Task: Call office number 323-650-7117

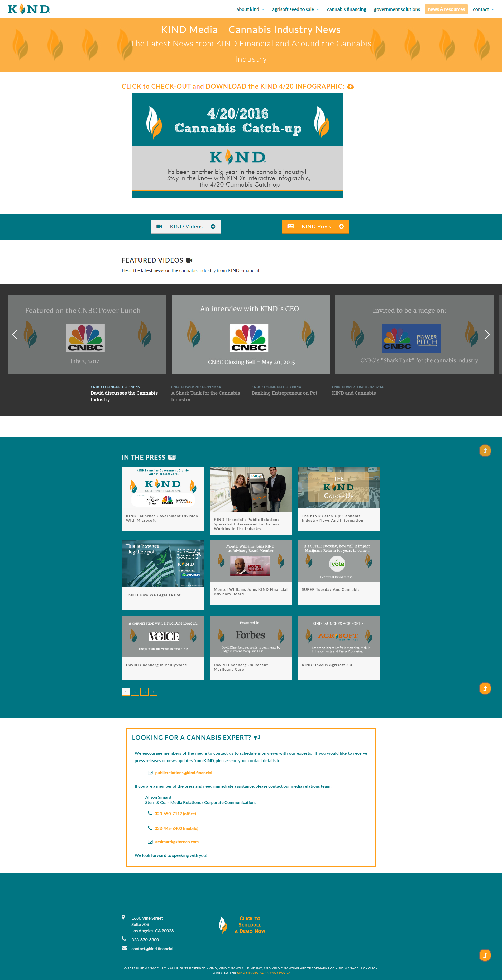Action: pos(175,814)
